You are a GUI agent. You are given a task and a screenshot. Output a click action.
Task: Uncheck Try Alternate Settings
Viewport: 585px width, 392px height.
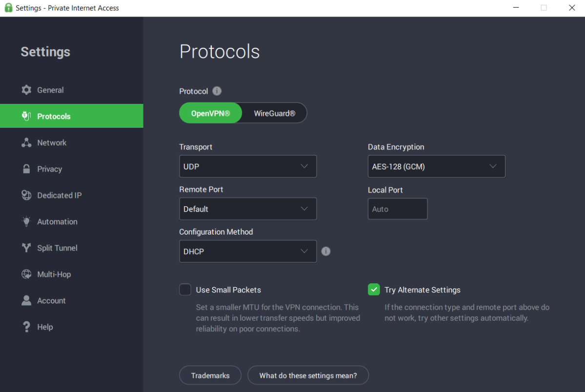(x=374, y=290)
